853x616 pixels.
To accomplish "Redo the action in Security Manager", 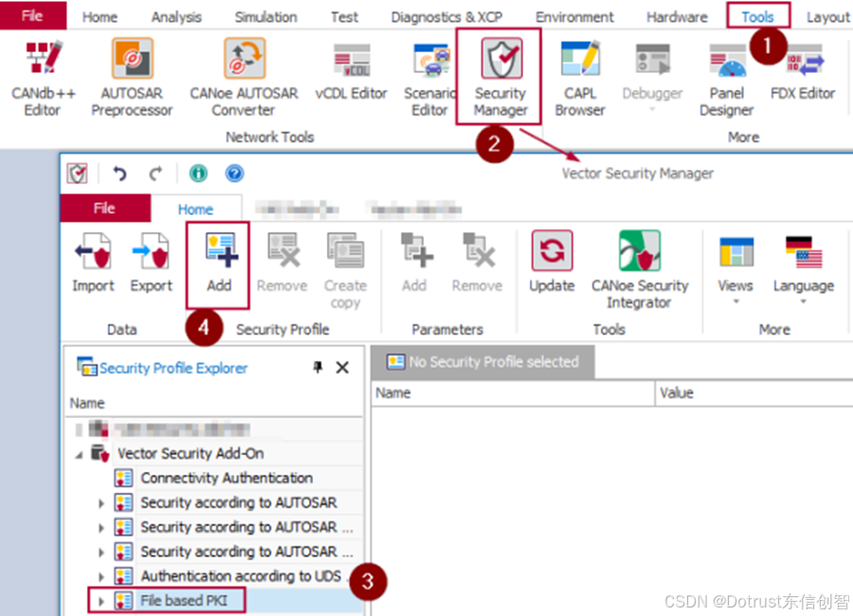I will (155, 173).
